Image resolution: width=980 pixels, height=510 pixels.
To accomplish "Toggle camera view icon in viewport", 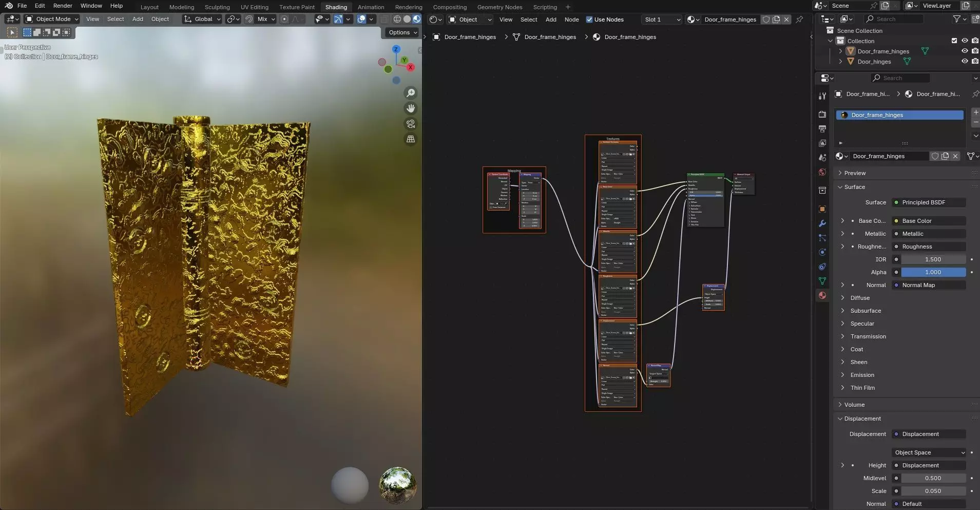I will pos(411,124).
